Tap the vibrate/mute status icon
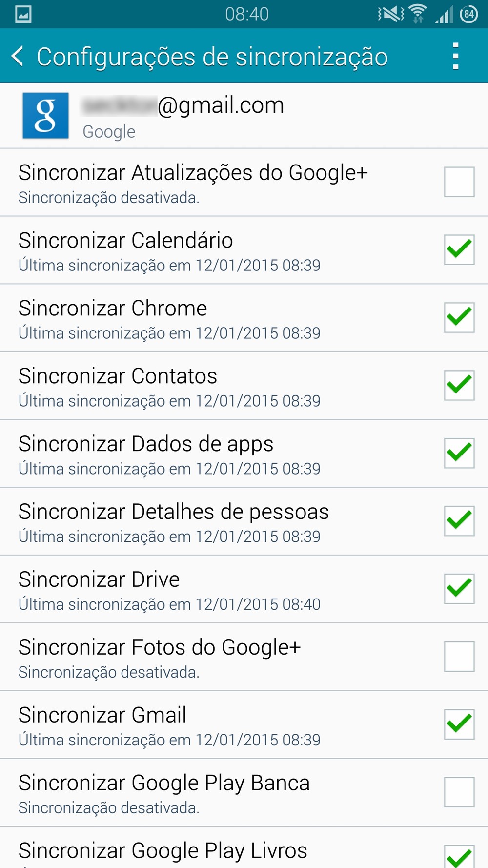 pos(390,14)
